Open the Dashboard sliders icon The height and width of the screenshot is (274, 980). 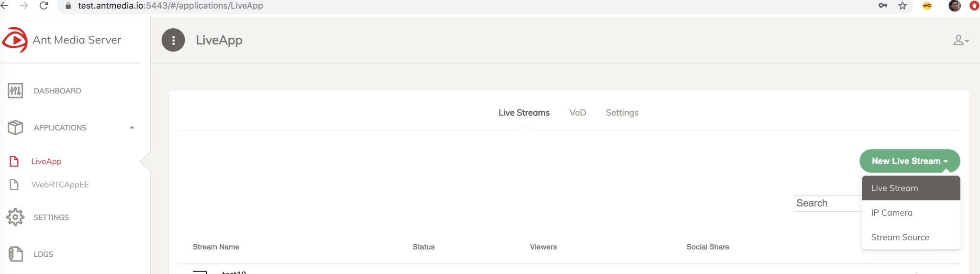[15, 90]
